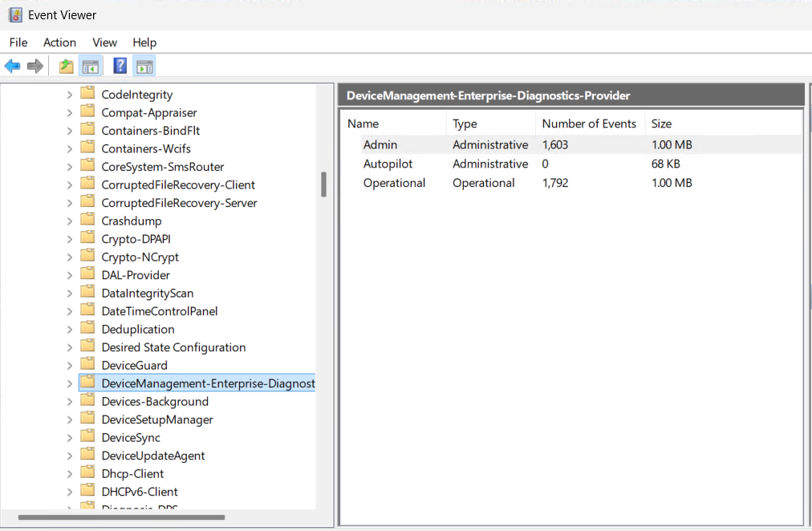This screenshot has width=812, height=531.
Task: Click the DAL-Provider folder icon
Action: click(88, 274)
